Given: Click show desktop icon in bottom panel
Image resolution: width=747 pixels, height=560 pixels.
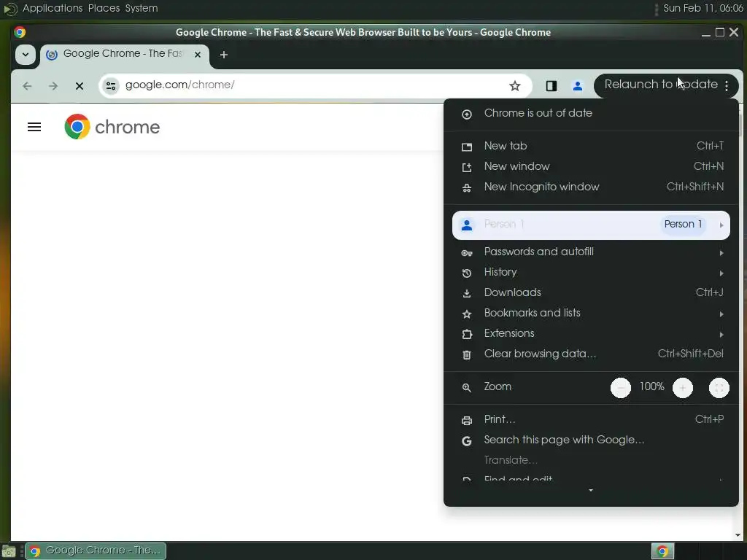Looking at the screenshot, I should [9, 552].
